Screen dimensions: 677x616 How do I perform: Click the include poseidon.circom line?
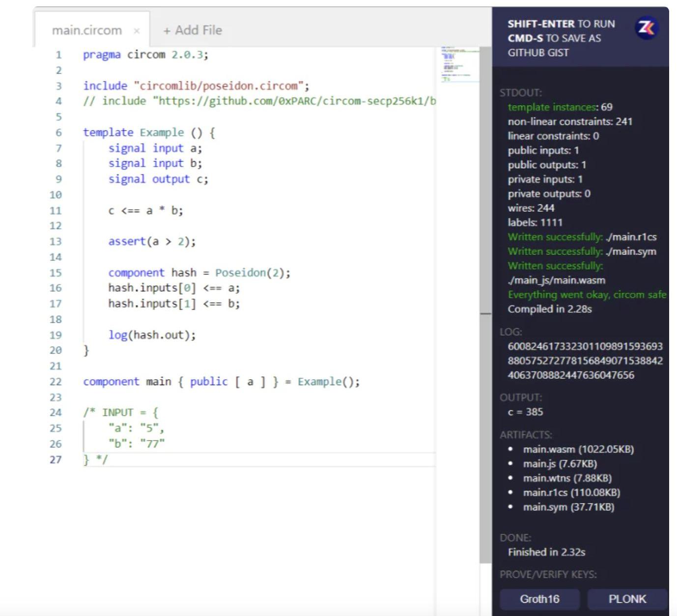click(196, 86)
